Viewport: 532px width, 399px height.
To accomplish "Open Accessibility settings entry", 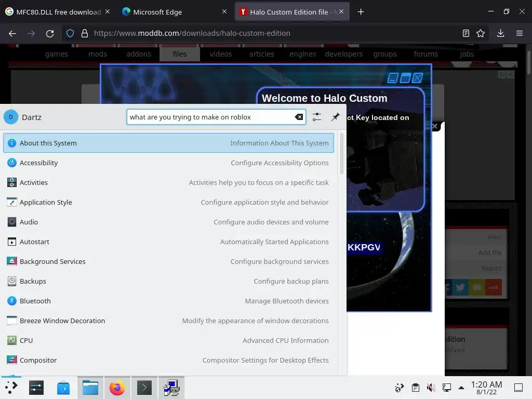I will tap(168, 163).
